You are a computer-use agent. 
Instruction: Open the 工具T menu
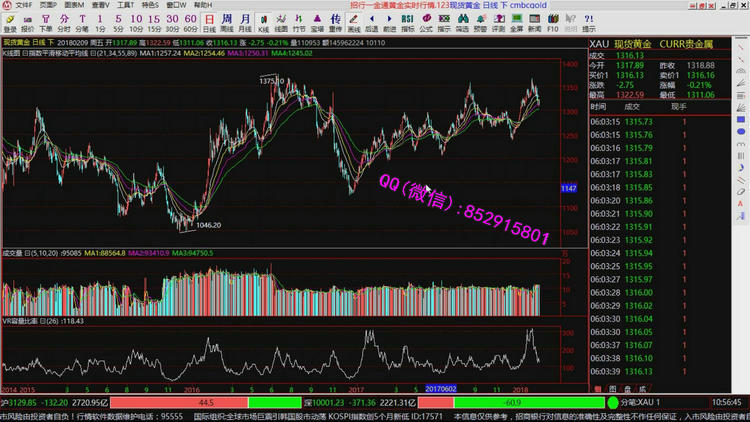click(x=125, y=5)
